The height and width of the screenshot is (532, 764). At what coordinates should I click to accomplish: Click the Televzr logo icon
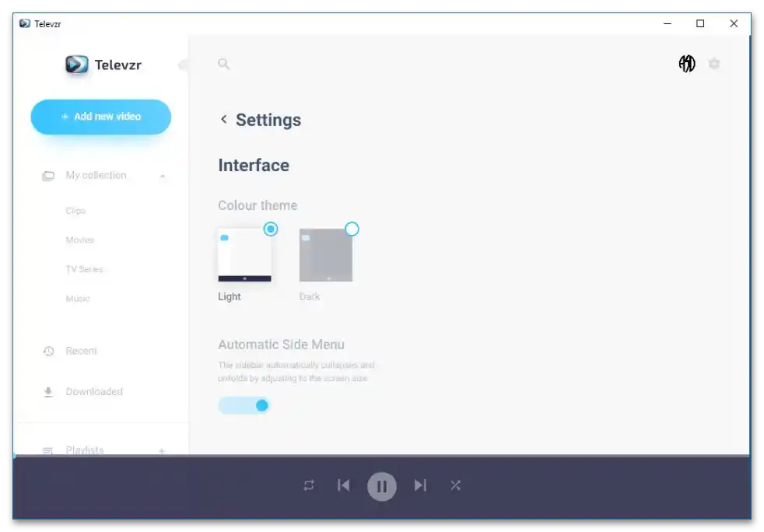pyautogui.click(x=78, y=65)
